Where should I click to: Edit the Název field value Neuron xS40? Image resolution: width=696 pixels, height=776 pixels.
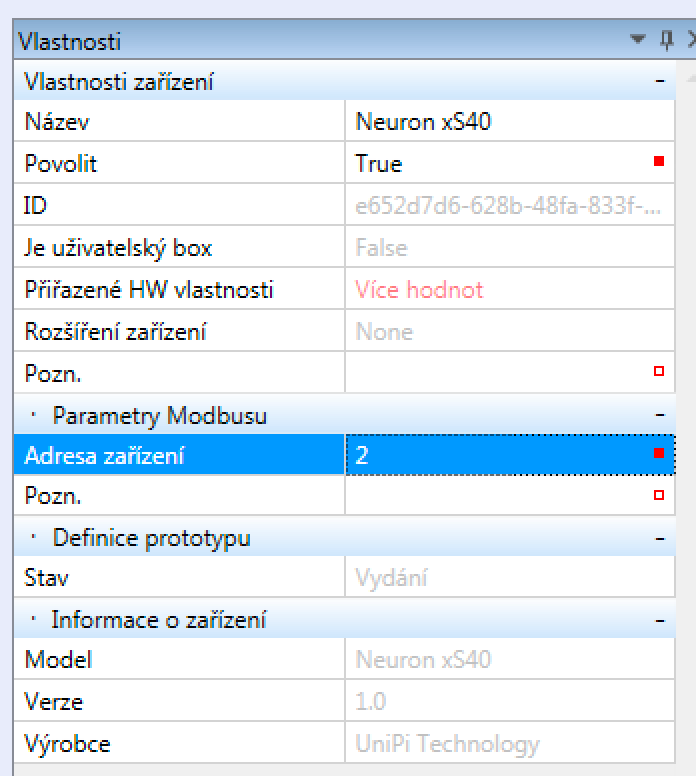(500, 122)
